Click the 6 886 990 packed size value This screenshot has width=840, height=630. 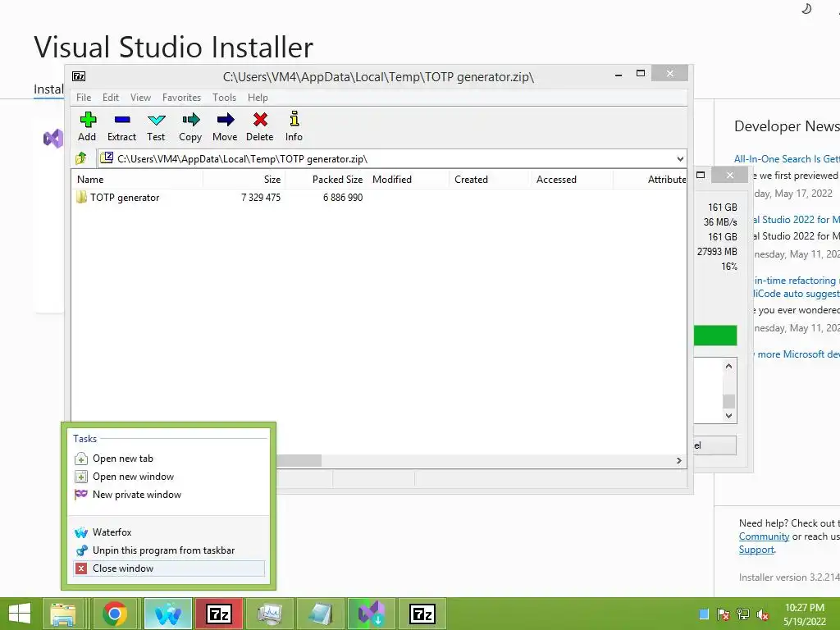343,198
